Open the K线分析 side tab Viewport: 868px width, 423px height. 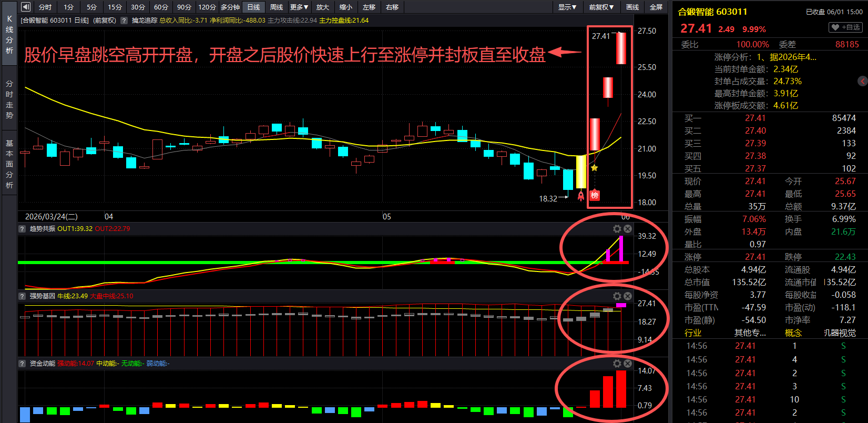pyautogui.click(x=9, y=34)
